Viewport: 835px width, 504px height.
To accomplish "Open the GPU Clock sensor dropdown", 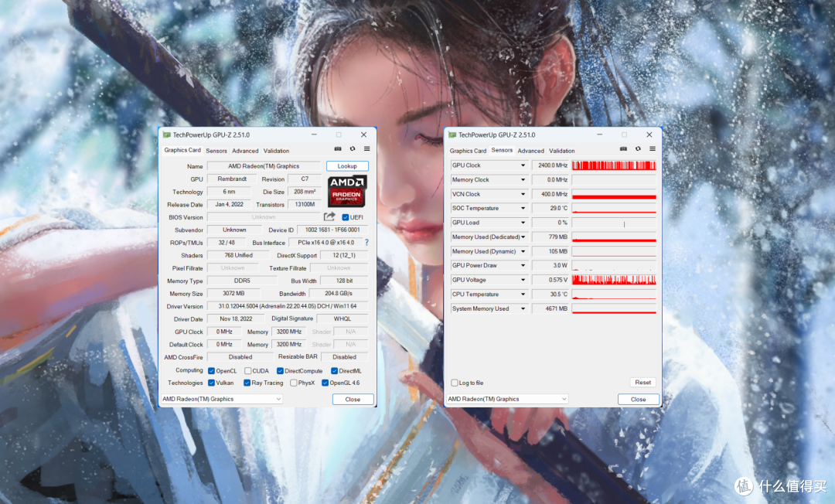I will click(x=523, y=165).
